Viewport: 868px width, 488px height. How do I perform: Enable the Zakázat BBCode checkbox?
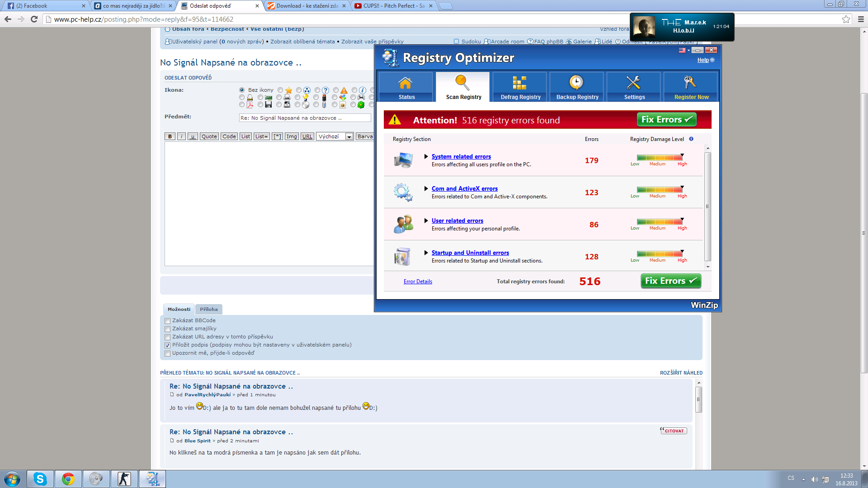coord(168,321)
